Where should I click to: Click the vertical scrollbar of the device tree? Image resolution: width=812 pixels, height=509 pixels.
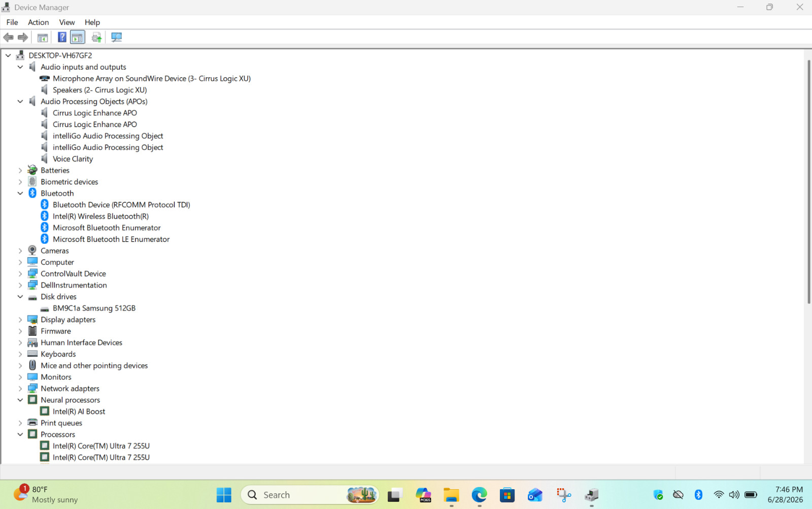(808, 182)
